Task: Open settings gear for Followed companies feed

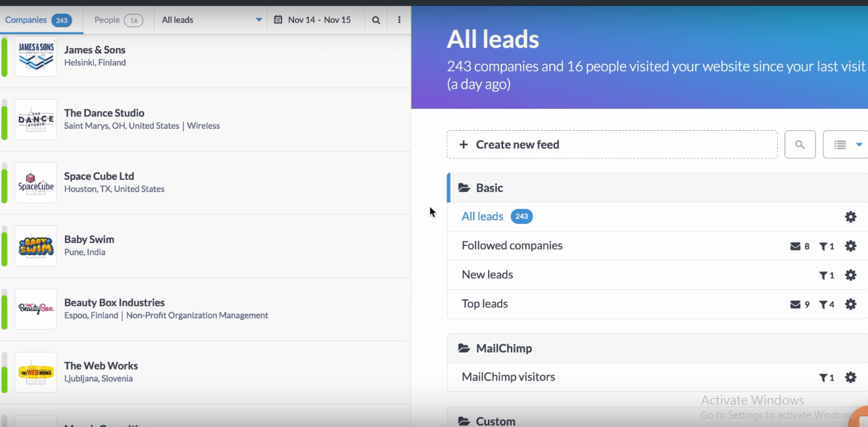Action: (x=850, y=246)
